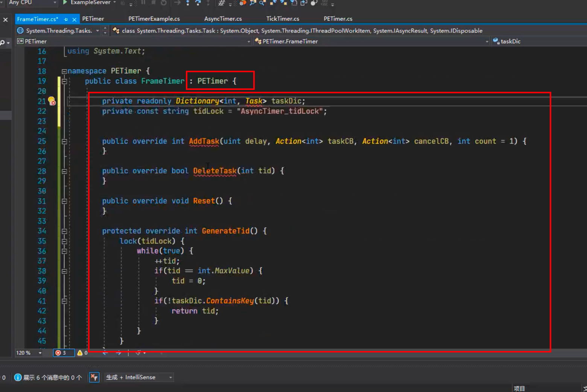Click the ContainsKey call on line 41
The width and height of the screenshot is (587, 392).
click(x=230, y=301)
